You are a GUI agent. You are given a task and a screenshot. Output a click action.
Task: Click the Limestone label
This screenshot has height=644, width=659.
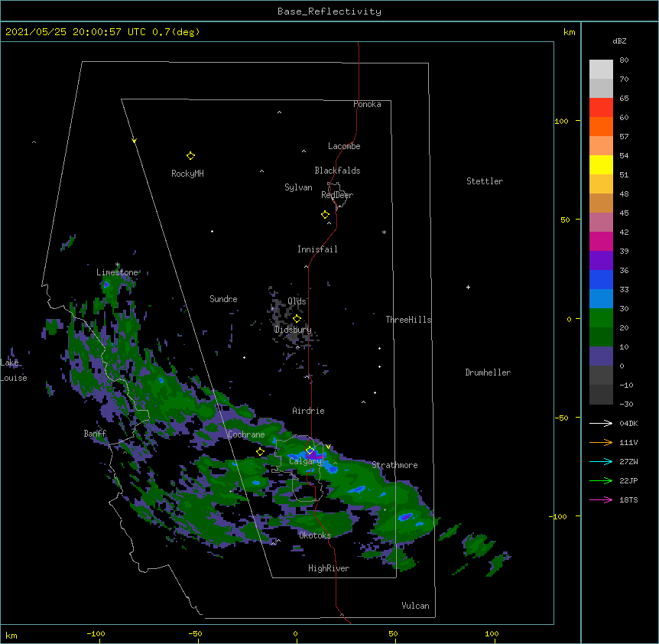pyautogui.click(x=117, y=272)
